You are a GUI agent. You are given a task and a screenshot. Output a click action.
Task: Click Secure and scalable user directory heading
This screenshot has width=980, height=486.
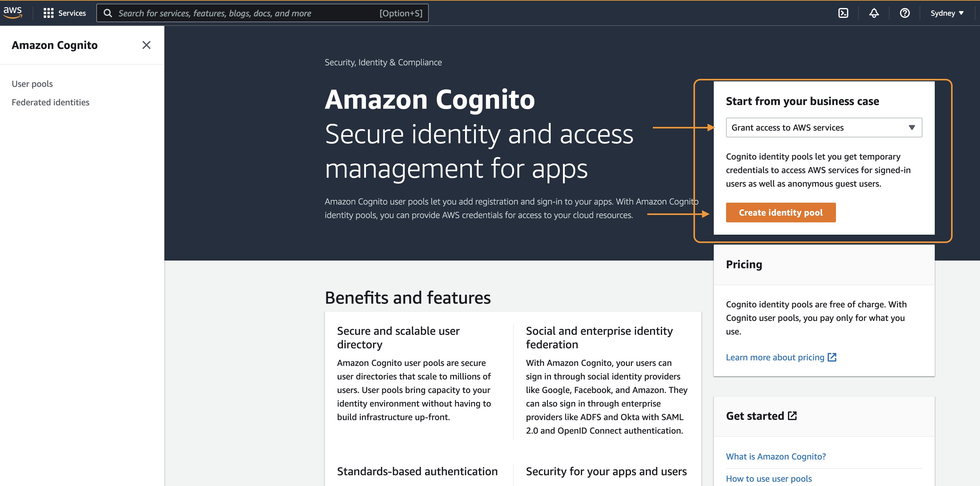click(x=398, y=337)
